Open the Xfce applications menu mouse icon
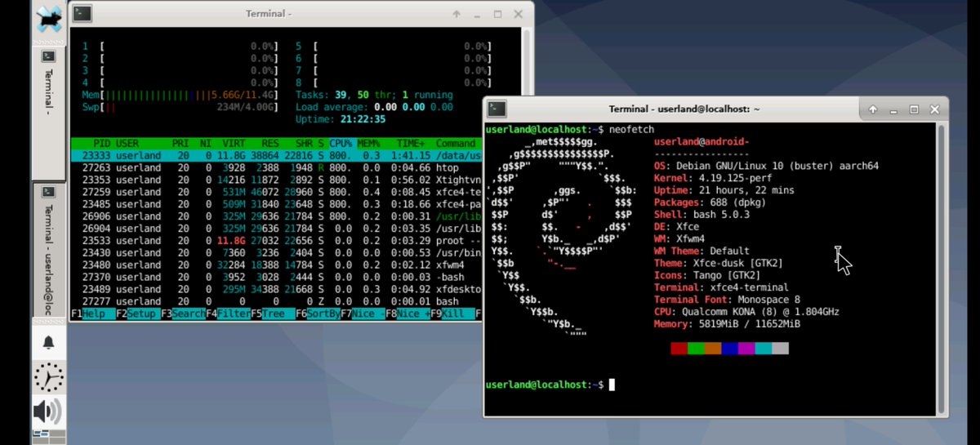 tap(49, 19)
